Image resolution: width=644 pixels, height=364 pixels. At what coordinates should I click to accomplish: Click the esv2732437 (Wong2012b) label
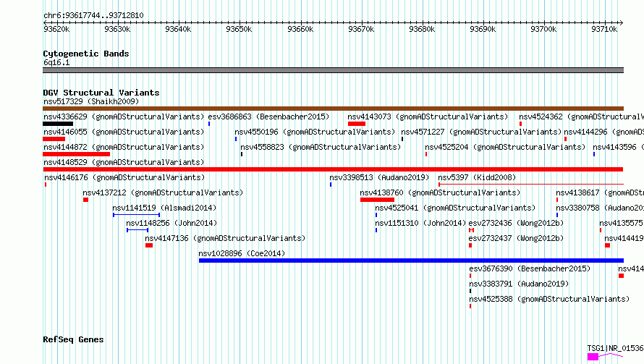[516, 238]
